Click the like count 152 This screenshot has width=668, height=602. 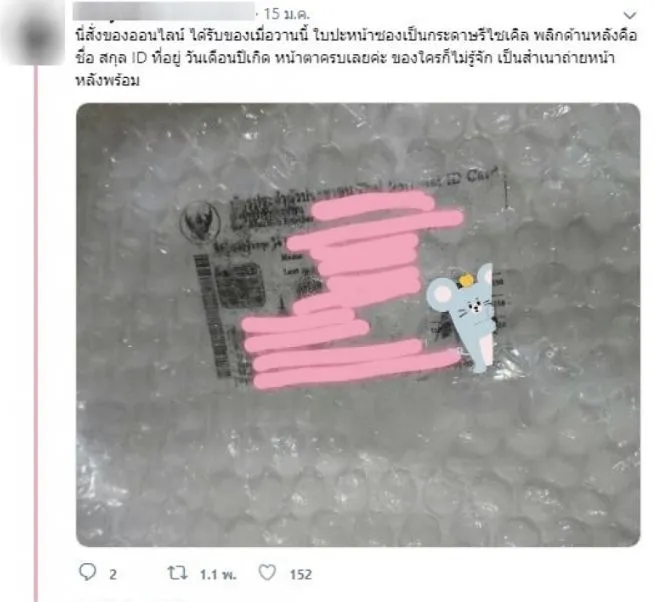[301, 575]
